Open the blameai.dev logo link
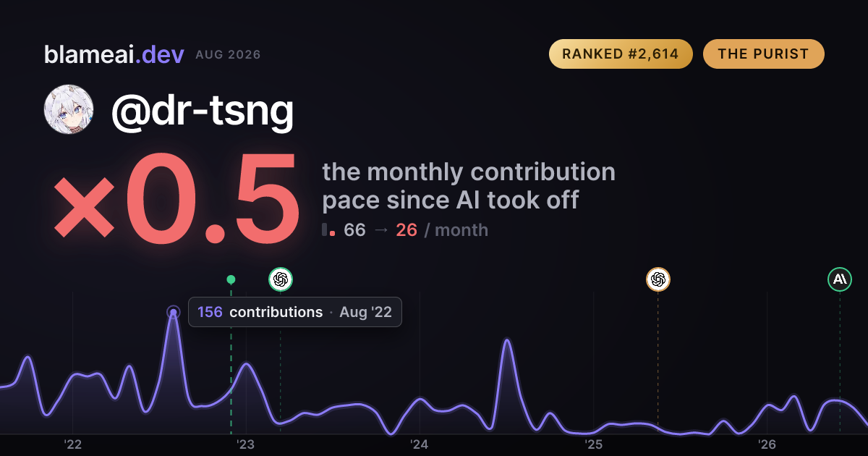This screenshot has width=868, height=456. pyautogui.click(x=114, y=54)
